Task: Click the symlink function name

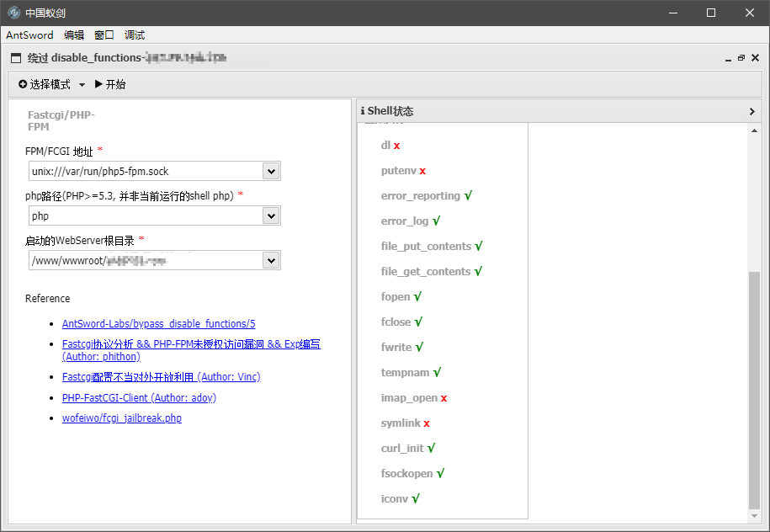Action: tap(401, 423)
